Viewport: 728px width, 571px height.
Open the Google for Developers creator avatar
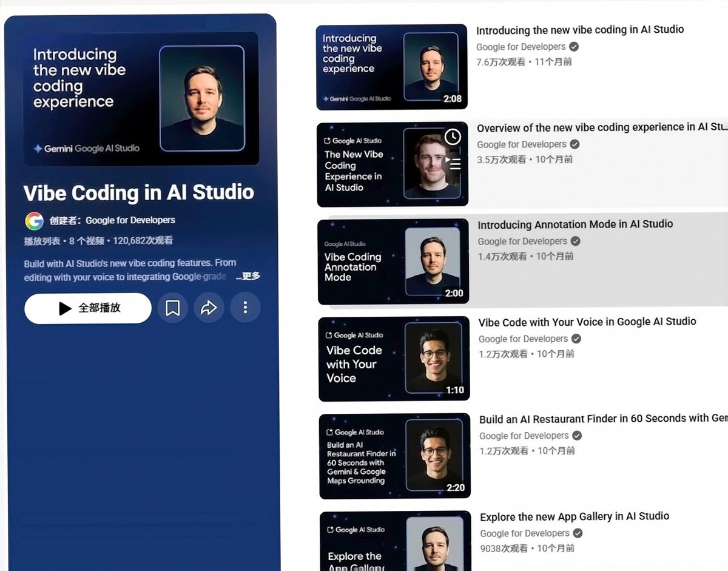34,221
